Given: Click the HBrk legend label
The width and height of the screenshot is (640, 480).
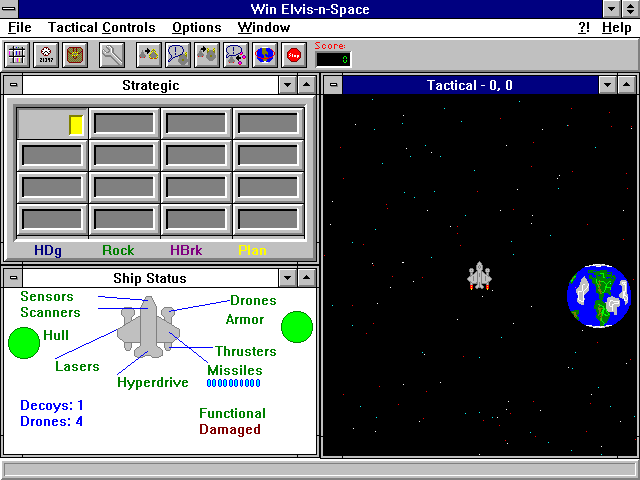Looking at the screenshot, I should pos(186,250).
